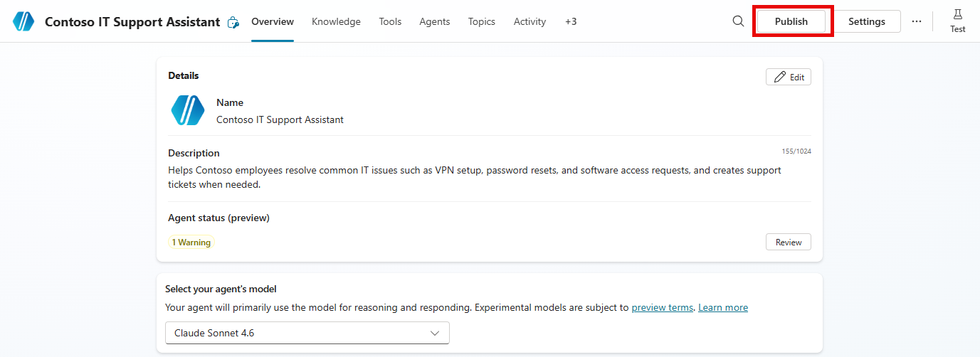Switch to the Overview tab

tap(273, 21)
